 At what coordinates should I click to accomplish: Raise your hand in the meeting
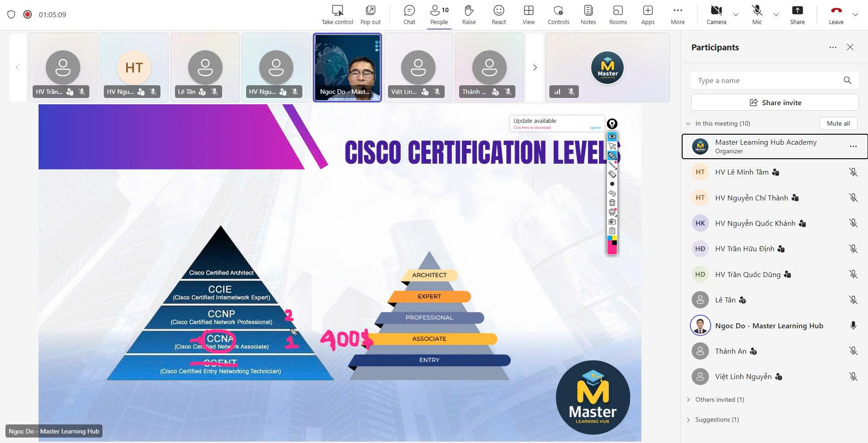tap(469, 15)
